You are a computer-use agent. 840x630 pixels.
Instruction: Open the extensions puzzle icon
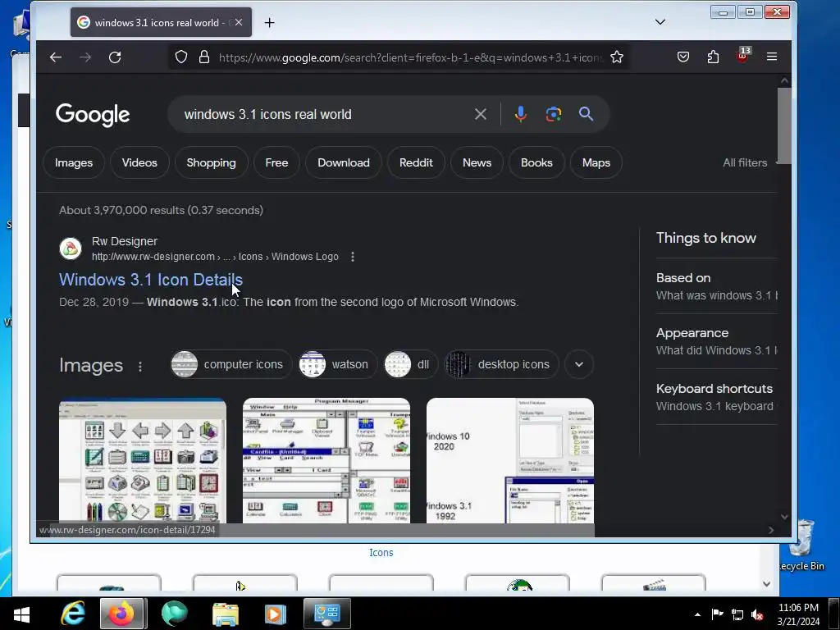(x=713, y=57)
